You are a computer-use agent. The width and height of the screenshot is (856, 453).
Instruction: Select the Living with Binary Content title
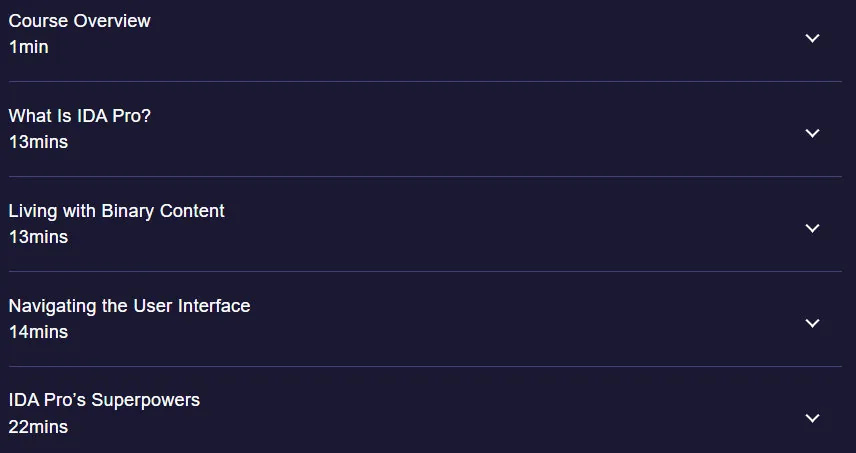[116, 211]
